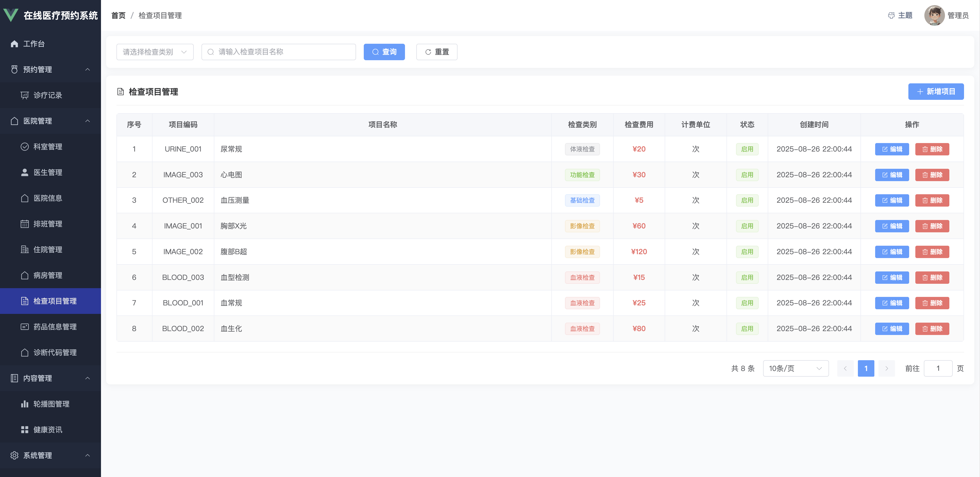Select 诊疗记录 menu item

coord(48,95)
